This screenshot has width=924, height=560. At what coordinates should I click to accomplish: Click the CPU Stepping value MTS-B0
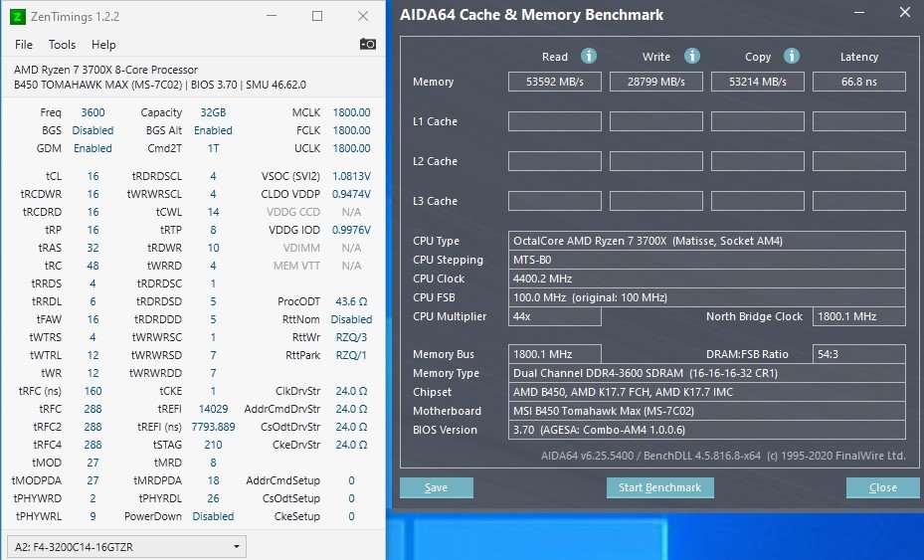pyautogui.click(x=706, y=260)
